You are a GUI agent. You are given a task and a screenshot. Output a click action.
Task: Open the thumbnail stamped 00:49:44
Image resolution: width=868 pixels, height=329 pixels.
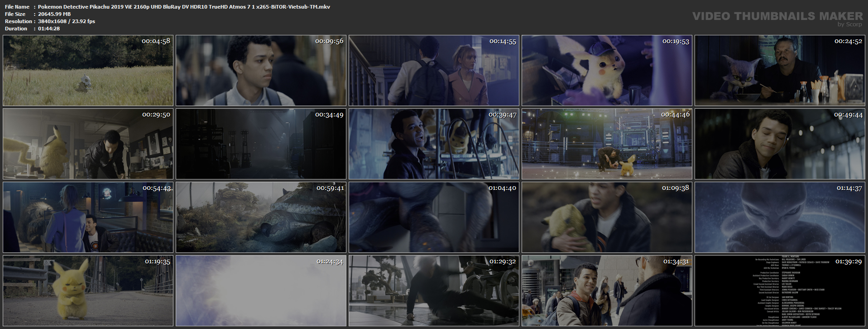(780, 144)
